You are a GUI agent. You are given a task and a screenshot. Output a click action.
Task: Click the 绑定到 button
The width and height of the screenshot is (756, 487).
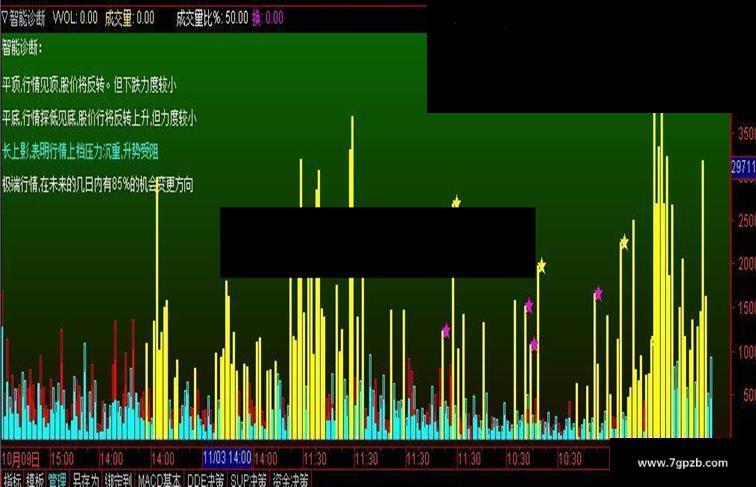(119, 480)
